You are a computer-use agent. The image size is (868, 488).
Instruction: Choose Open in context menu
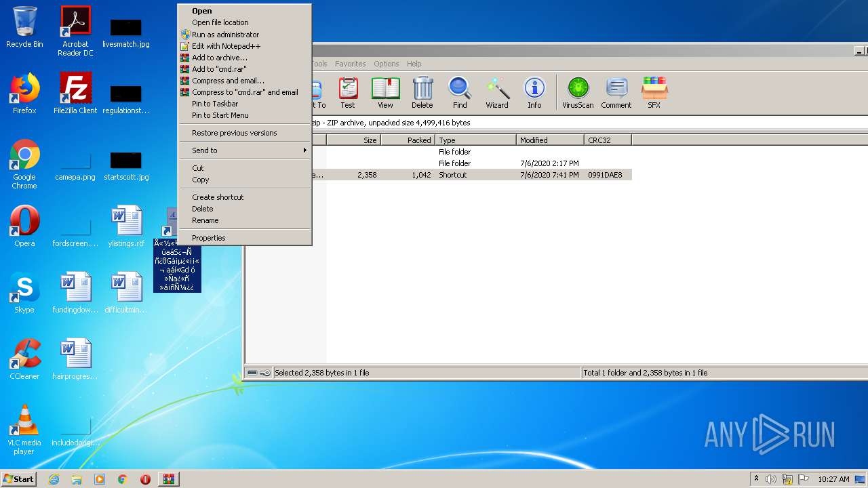pyautogui.click(x=244, y=11)
